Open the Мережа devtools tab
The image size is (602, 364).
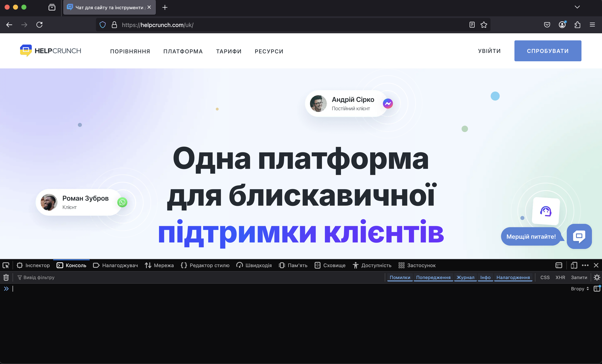click(159, 265)
